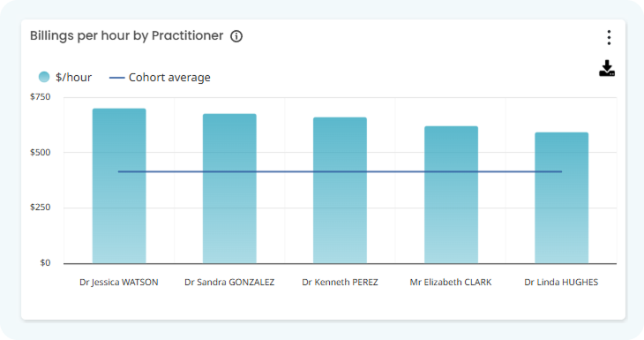The image size is (644, 340).
Task: Toggle the $/hour legend series
Action: [x=65, y=78]
